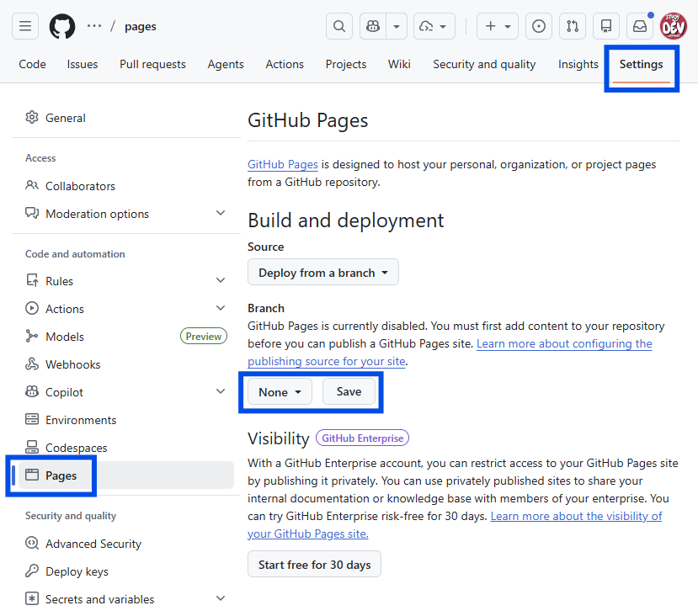
Task: Open the search magnifier button
Action: tap(338, 26)
